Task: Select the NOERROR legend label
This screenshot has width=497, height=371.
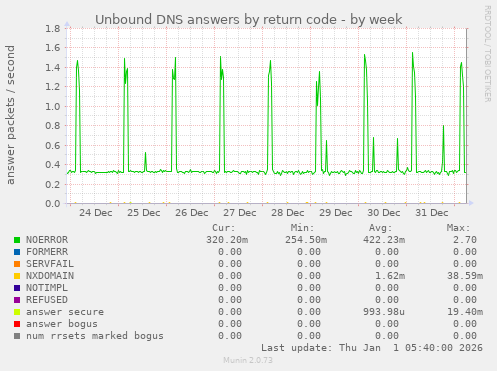Action: [x=47, y=240]
